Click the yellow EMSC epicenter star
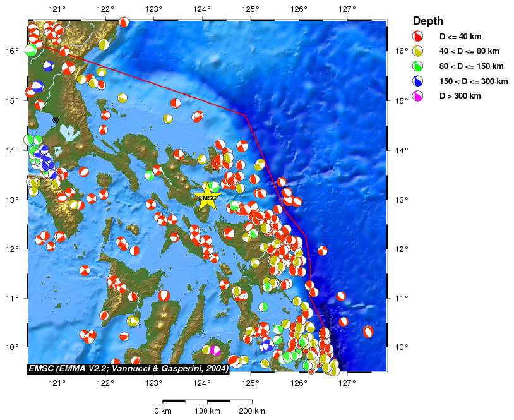This screenshot has height=420, width=514. (207, 198)
